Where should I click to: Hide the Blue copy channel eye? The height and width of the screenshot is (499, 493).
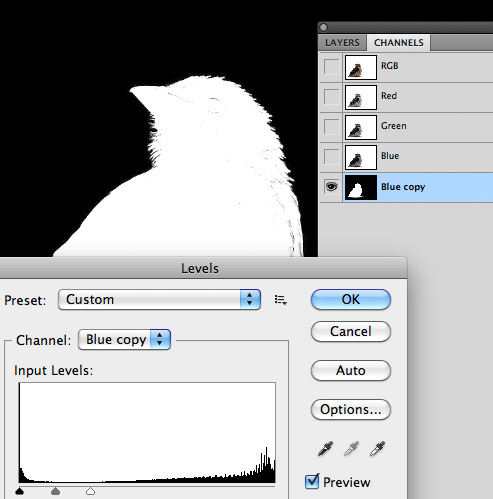(331, 187)
